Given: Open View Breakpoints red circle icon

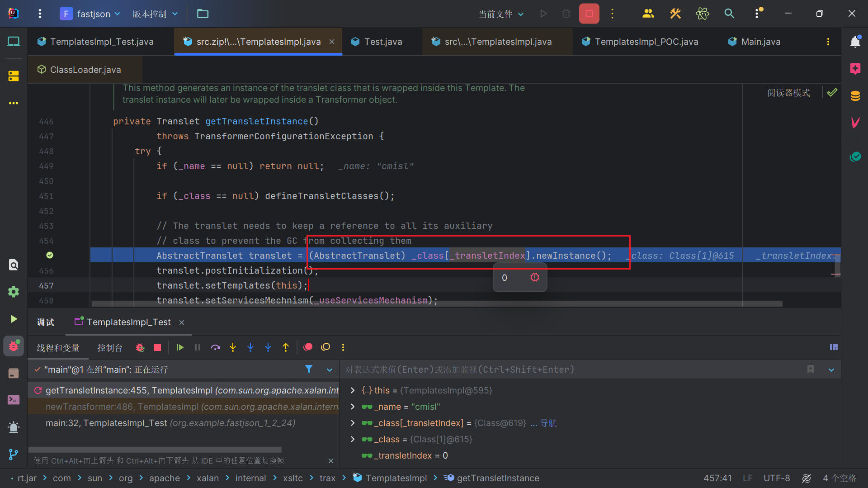Looking at the screenshot, I should [x=308, y=347].
